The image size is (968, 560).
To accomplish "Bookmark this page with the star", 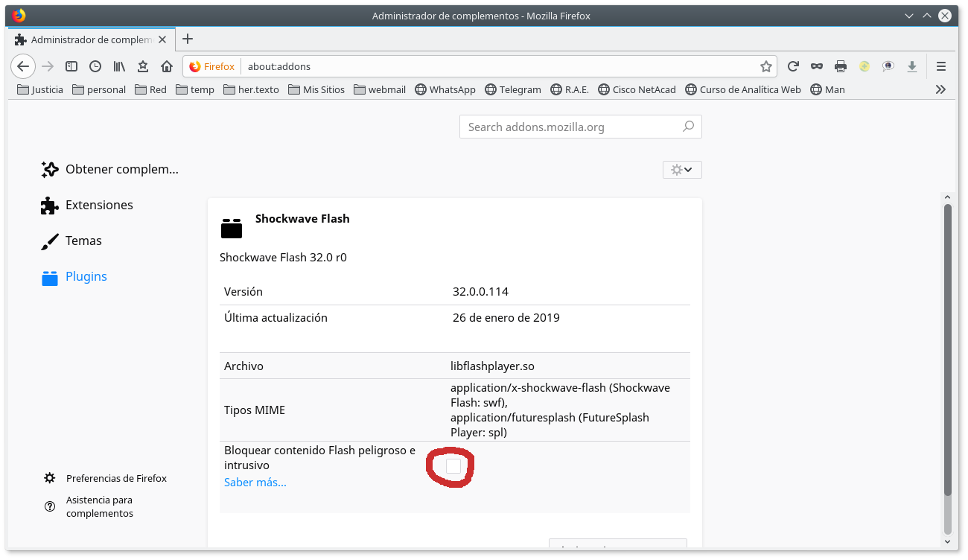I will pos(765,66).
